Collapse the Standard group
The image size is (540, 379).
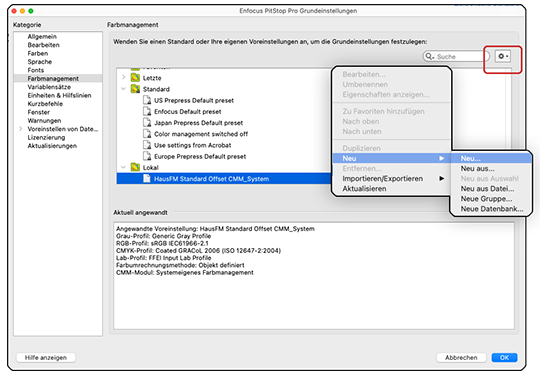124,89
